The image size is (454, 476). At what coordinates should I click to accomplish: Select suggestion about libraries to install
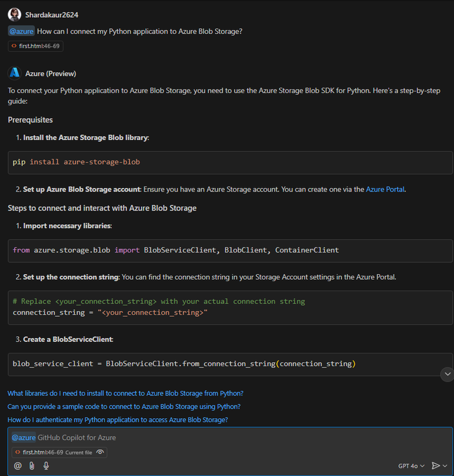click(x=126, y=393)
